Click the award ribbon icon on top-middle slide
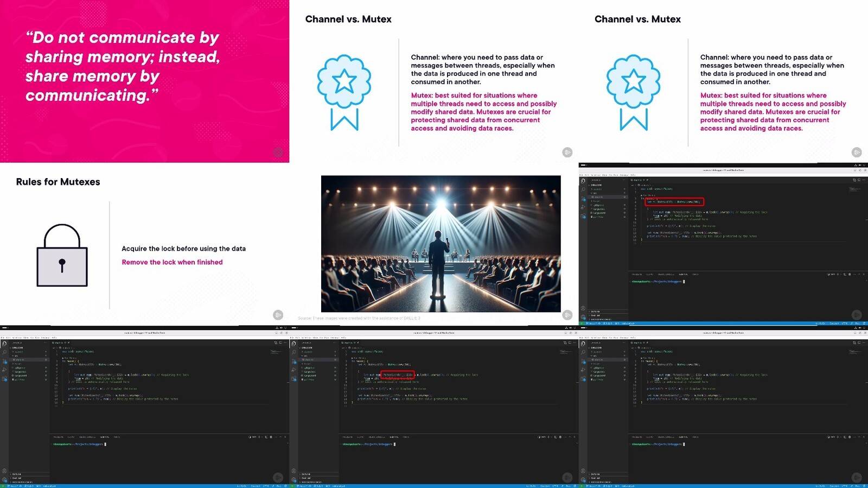 344,92
